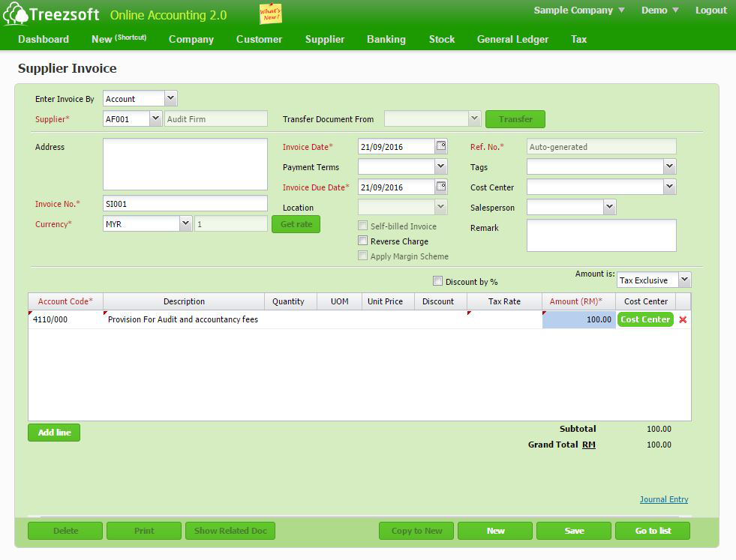Click the green Cost Center line button
This screenshot has height=560, width=736.
645,319
